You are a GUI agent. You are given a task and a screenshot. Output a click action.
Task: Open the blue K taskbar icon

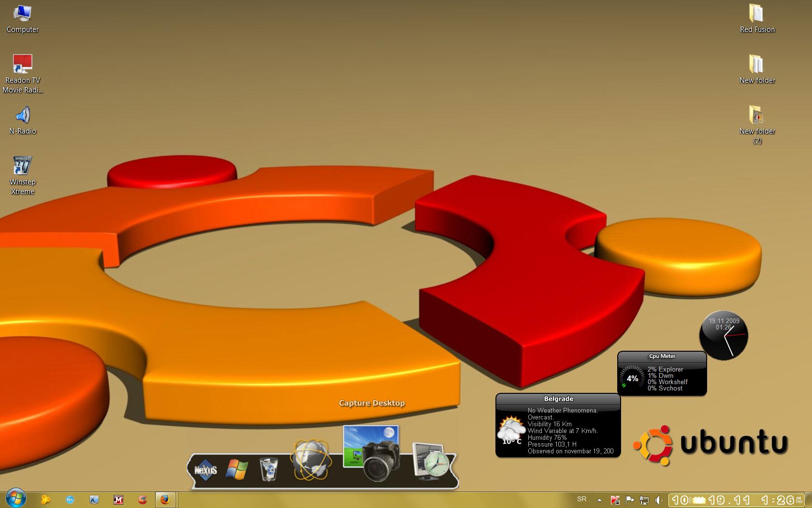(94, 499)
